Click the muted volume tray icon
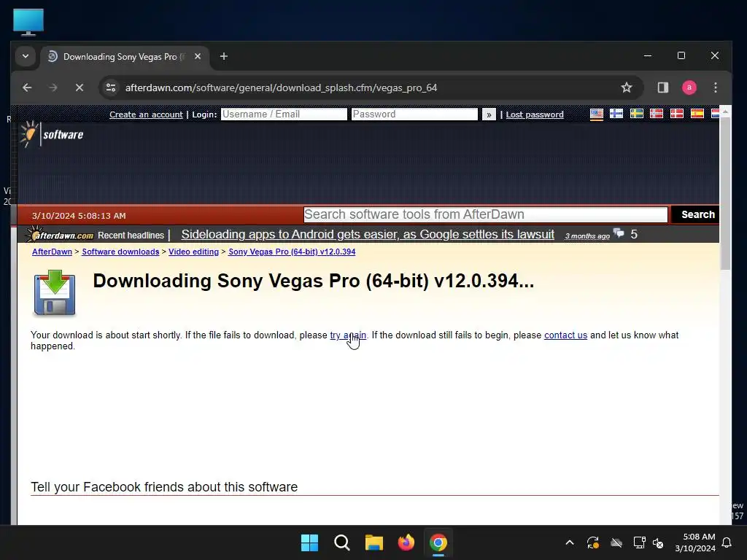This screenshot has height=560, width=747. (x=658, y=542)
